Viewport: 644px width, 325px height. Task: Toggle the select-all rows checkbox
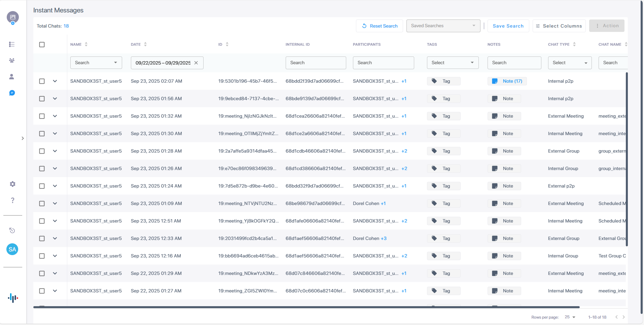(42, 45)
